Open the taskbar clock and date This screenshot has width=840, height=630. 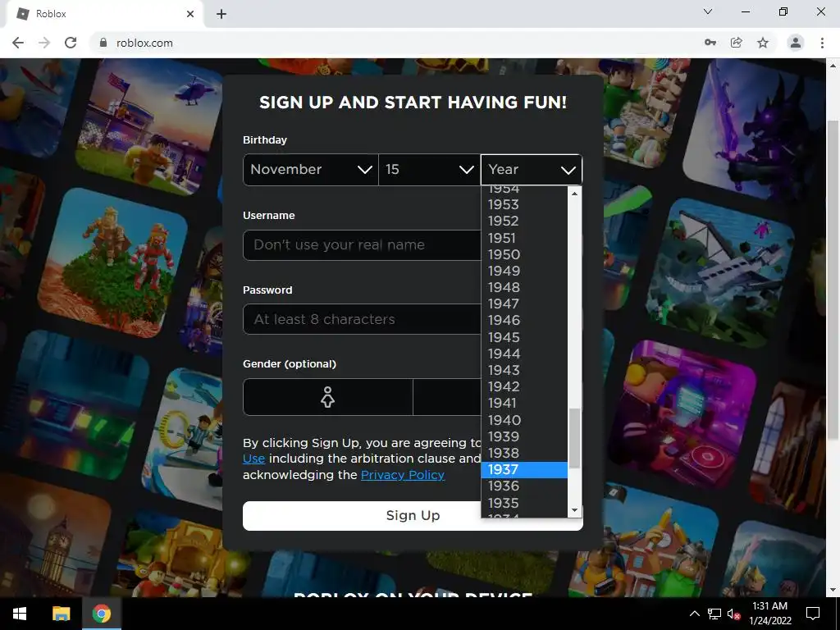click(769, 614)
